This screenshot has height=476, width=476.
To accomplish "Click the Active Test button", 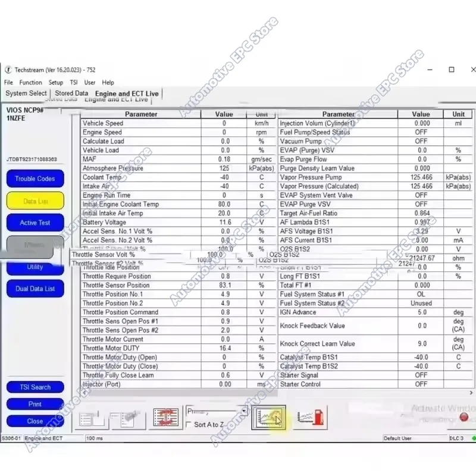I will 35,223.
